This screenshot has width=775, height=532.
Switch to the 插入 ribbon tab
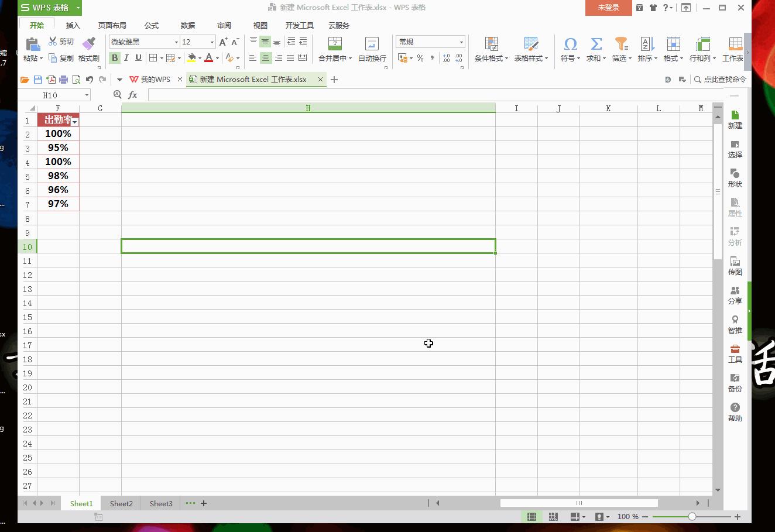coord(73,26)
